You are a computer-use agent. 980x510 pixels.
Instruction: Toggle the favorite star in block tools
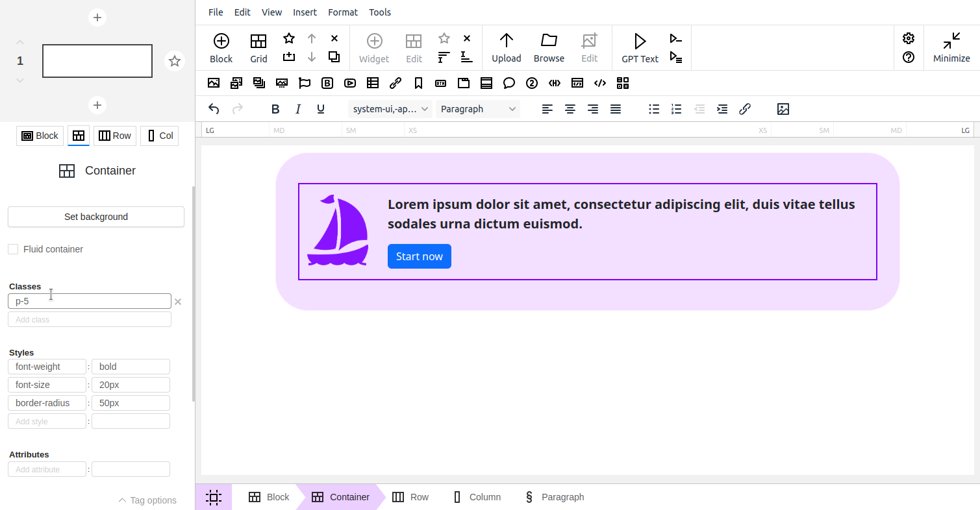[288, 38]
